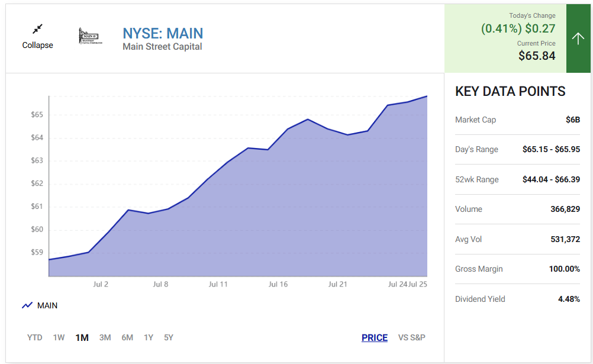The height and width of the screenshot is (364, 593).
Task: Click the $60 y-axis label
Action: [x=37, y=229]
